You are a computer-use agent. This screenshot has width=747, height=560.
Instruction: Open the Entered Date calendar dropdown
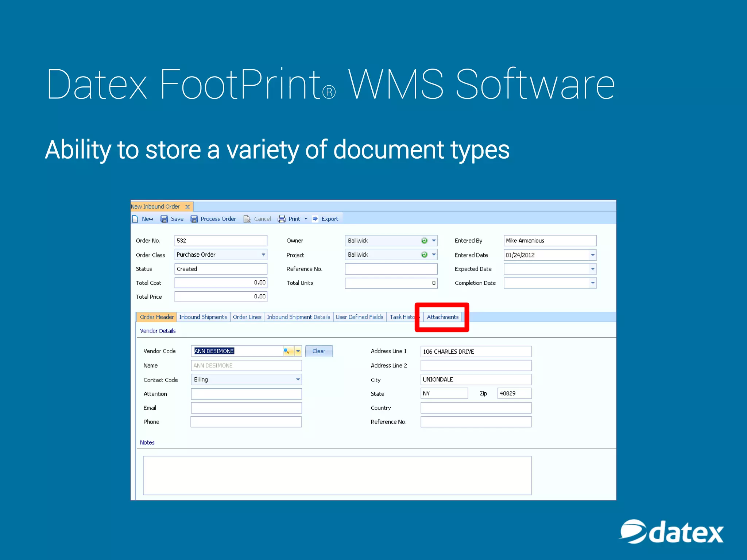point(593,255)
